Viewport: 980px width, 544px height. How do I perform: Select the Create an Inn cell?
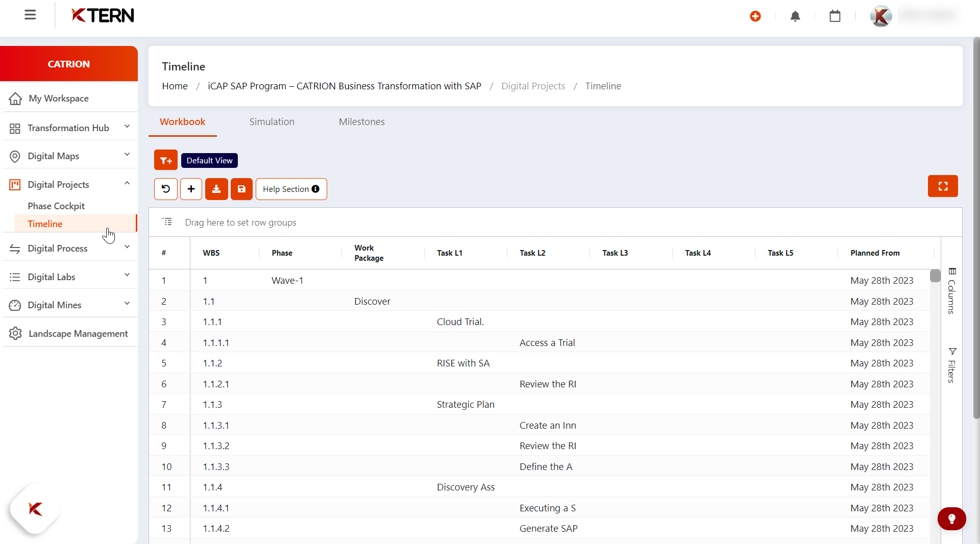coord(548,426)
